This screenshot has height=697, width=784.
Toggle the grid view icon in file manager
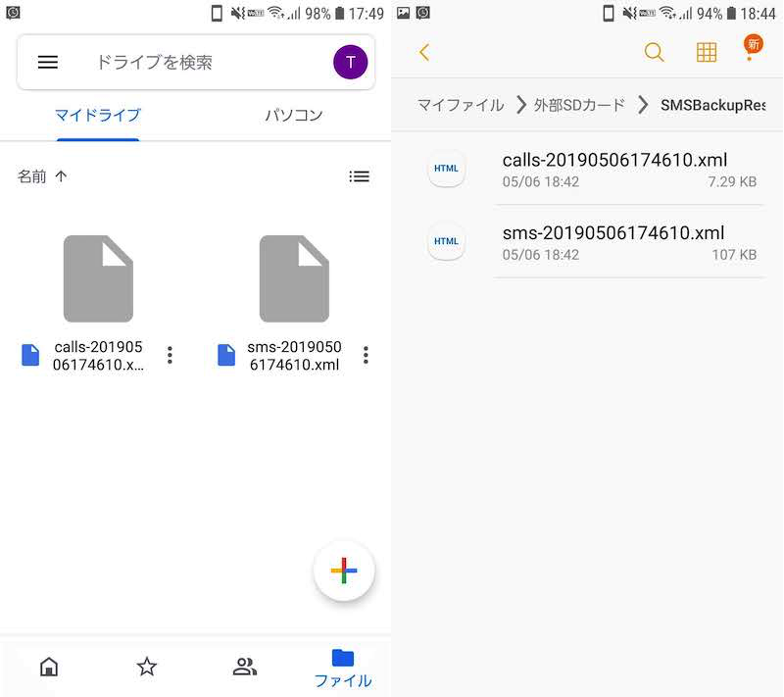pos(706,53)
